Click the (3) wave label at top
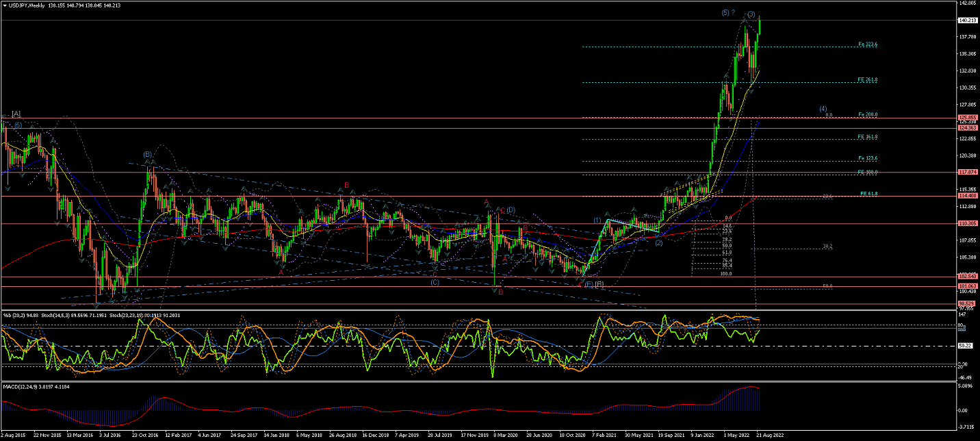This screenshot has height=441, width=980. (751, 14)
